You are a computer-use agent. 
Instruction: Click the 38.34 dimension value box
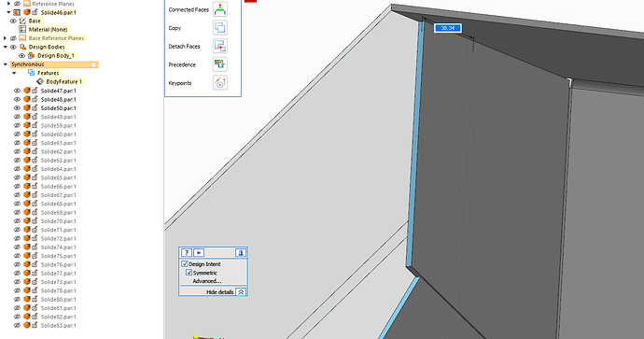click(x=448, y=28)
